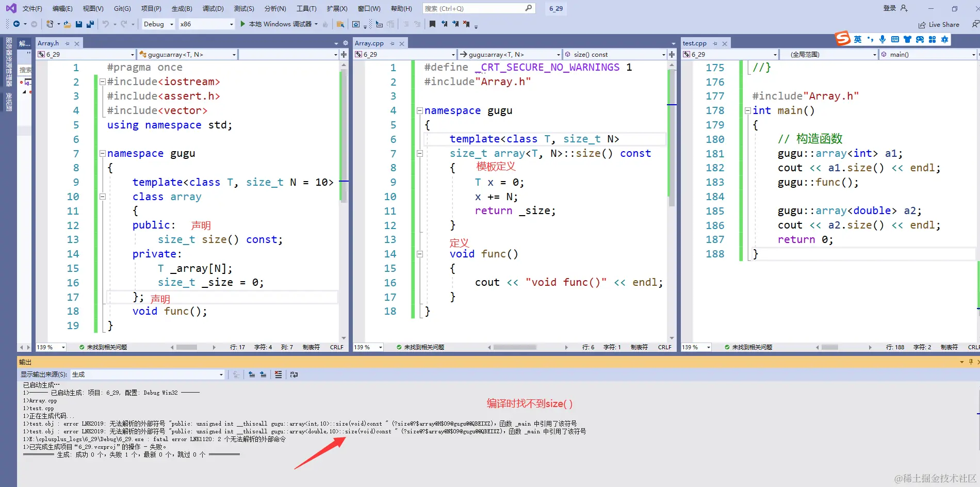Click the navigate backward arrow icon
Image resolution: width=980 pixels, height=487 pixels.
pyautogui.click(x=17, y=24)
